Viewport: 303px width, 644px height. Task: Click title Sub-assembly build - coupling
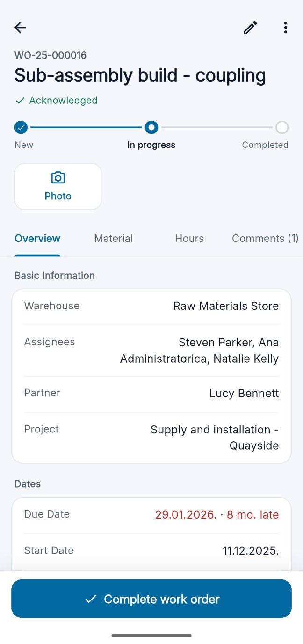[140, 75]
